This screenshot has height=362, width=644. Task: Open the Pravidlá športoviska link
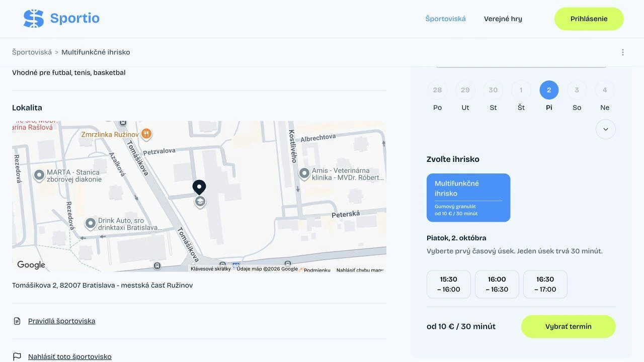(x=62, y=321)
